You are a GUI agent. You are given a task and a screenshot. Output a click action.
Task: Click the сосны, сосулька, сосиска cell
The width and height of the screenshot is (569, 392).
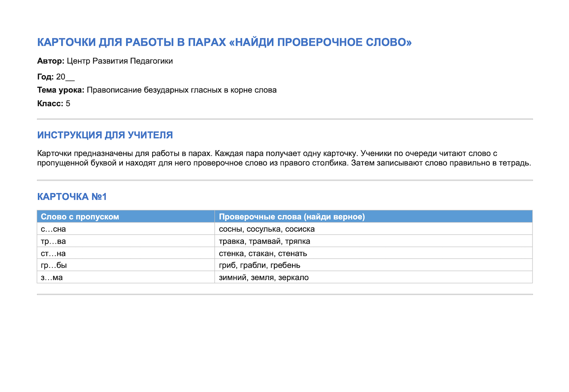(373, 229)
